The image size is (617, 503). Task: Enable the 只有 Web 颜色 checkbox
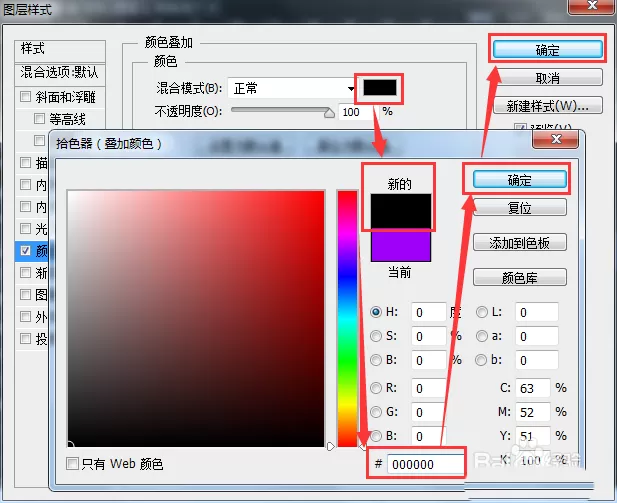[72, 463]
